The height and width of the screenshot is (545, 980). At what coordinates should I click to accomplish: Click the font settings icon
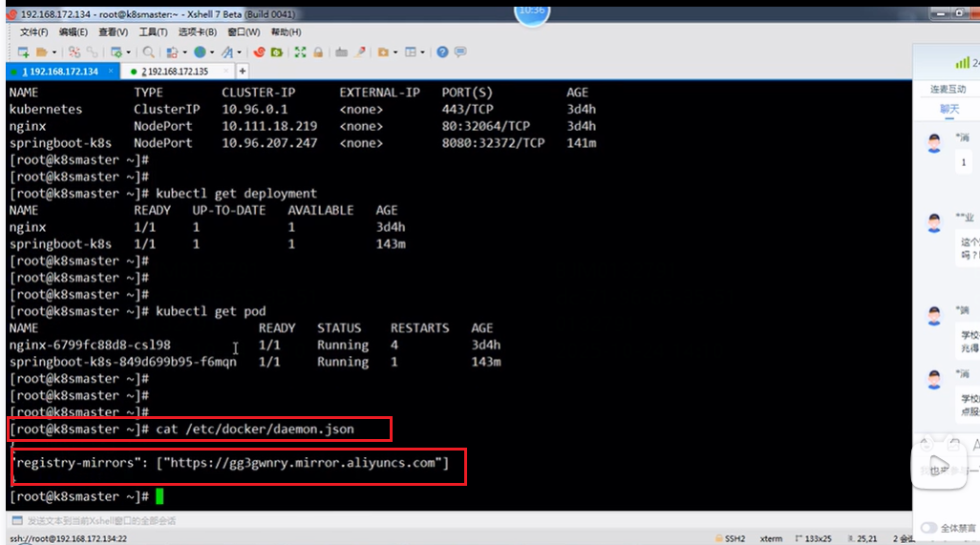(x=227, y=52)
